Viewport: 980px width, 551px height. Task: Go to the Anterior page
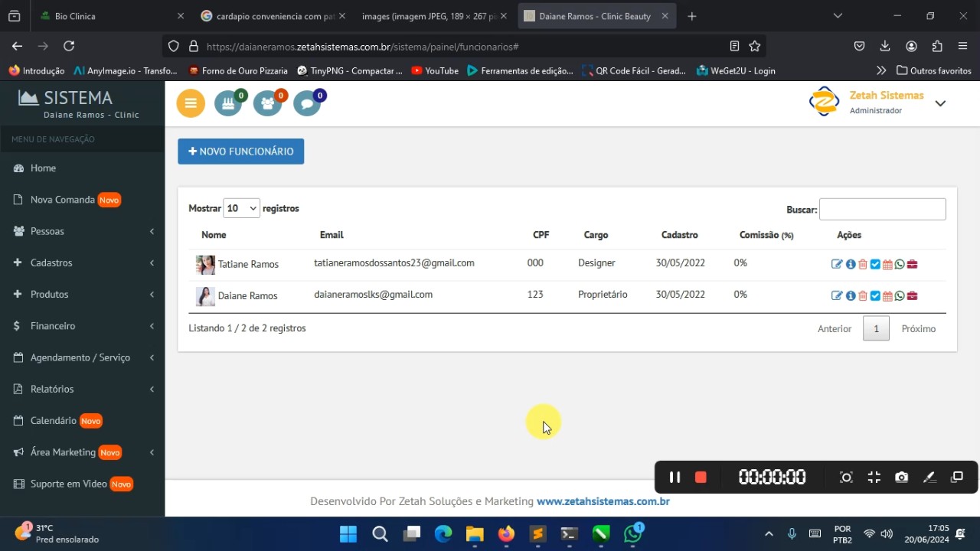[835, 328]
